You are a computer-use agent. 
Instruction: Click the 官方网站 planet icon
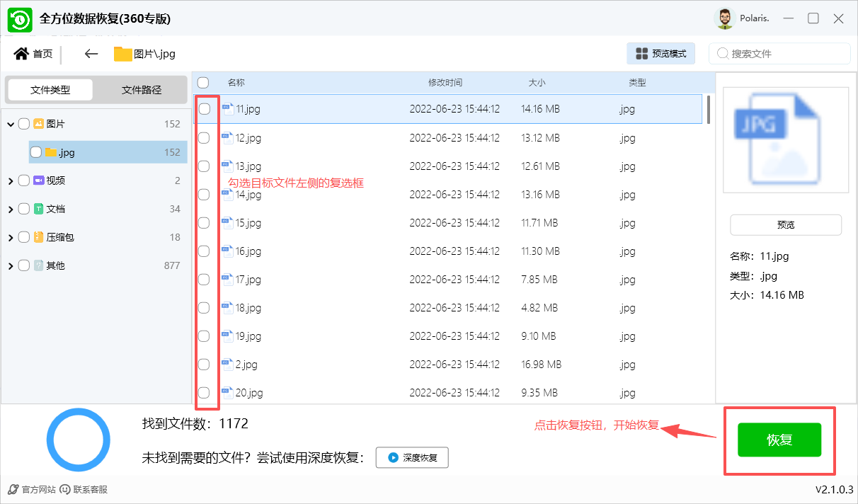tap(13, 489)
